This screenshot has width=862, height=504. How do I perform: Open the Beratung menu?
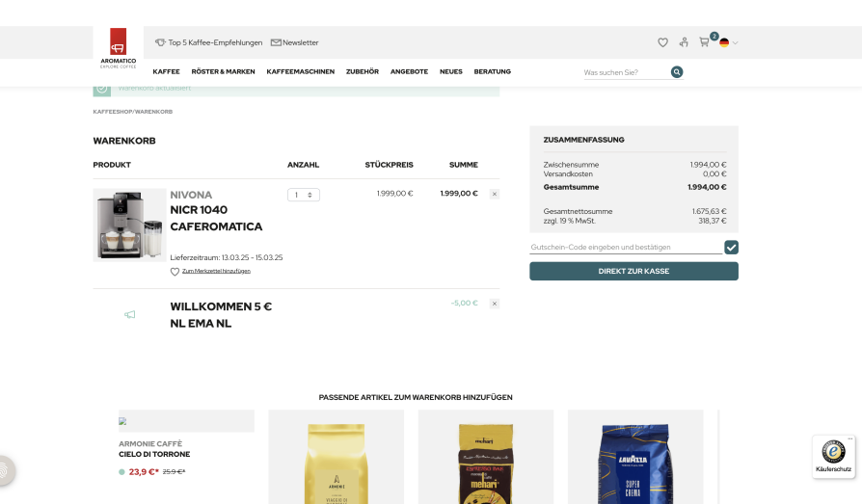[x=492, y=72]
